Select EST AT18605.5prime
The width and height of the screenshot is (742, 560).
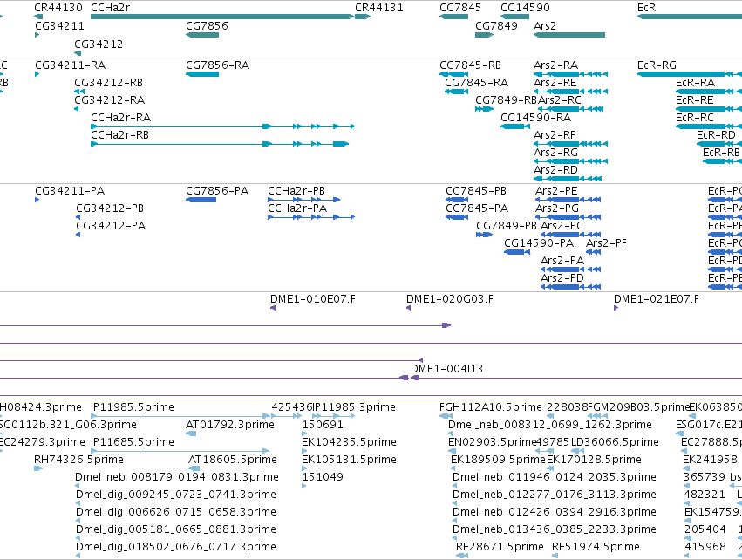pos(194,468)
